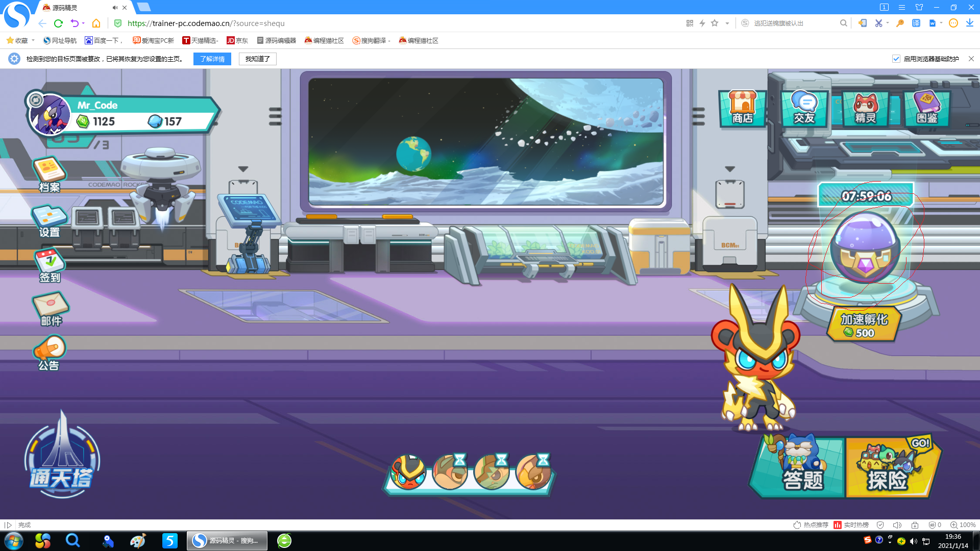Screen dimensions: 980x551
Task: Close the homepage-tampering notification bar
Action: coord(971,59)
